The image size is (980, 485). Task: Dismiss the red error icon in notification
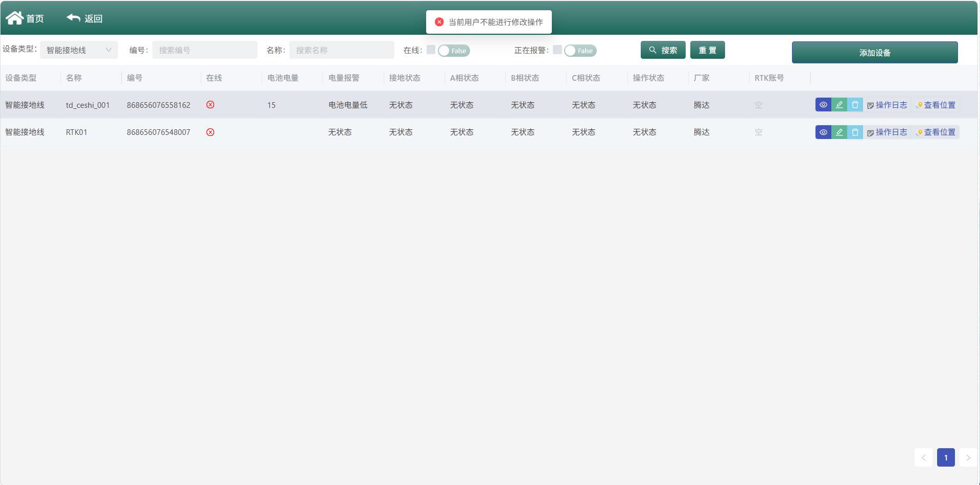(x=439, y=22)
